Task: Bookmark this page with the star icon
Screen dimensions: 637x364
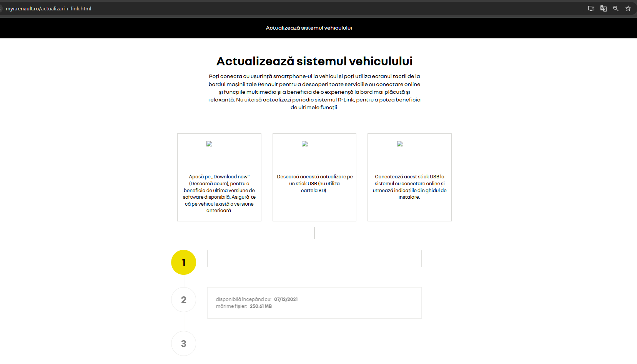Action: (x=628, y=8)
